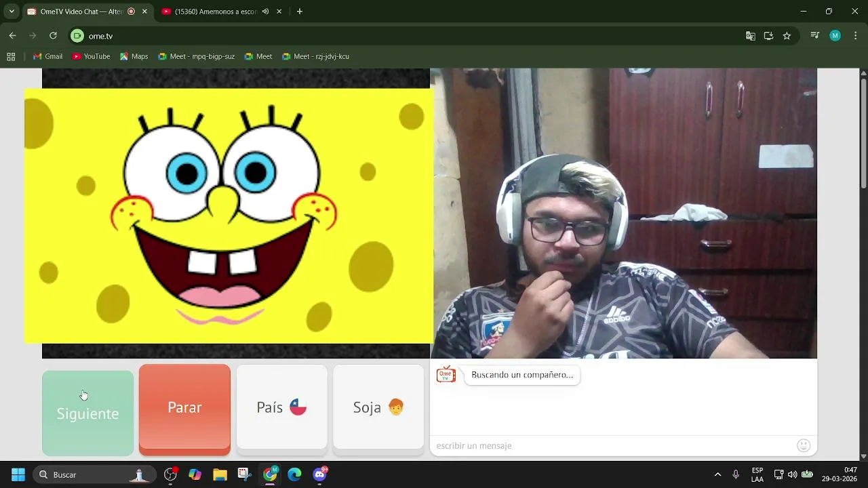Open Discord from the taskbar
Image resolution: width=868 pixels, height=488 pixels.
(x=319, y=474)
